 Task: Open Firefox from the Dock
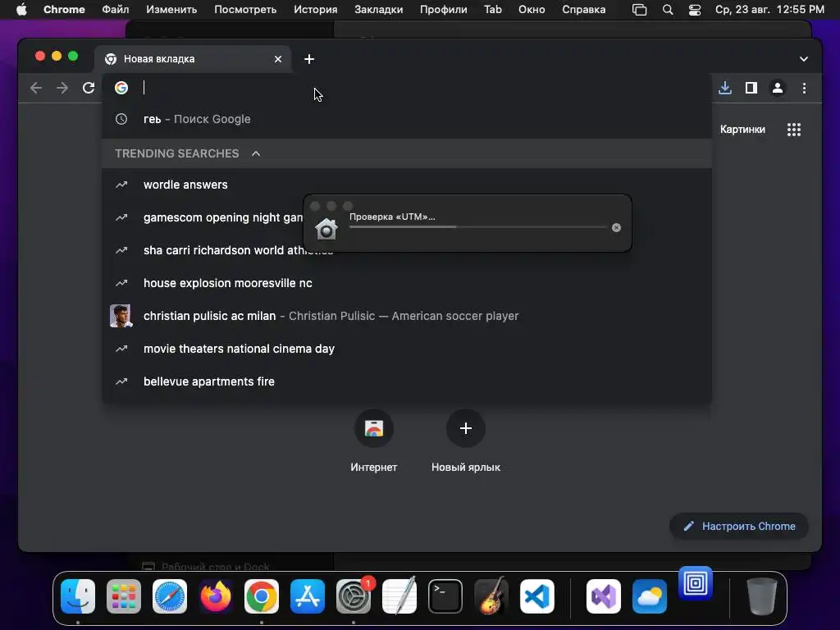tap(216, 596)
